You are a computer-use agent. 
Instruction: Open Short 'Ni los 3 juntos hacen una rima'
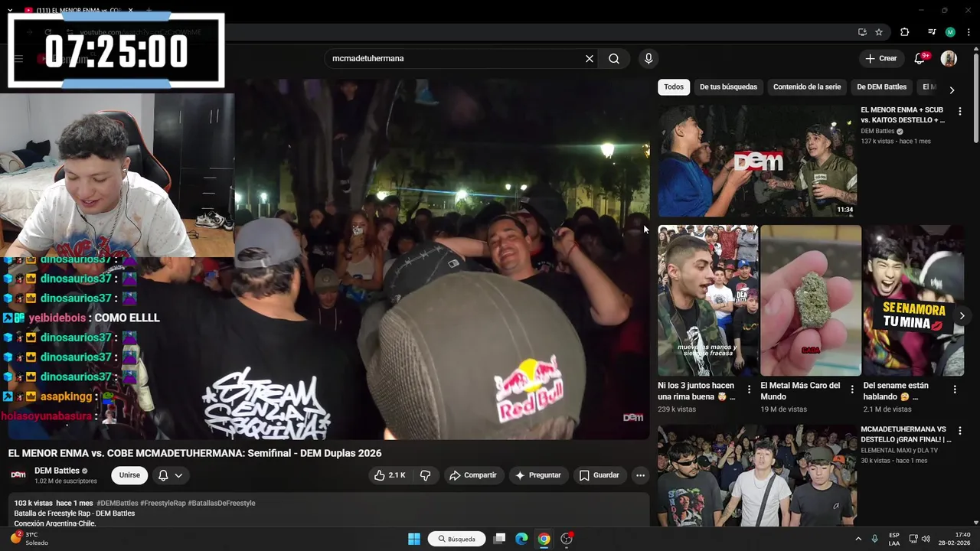coord(707,301)
